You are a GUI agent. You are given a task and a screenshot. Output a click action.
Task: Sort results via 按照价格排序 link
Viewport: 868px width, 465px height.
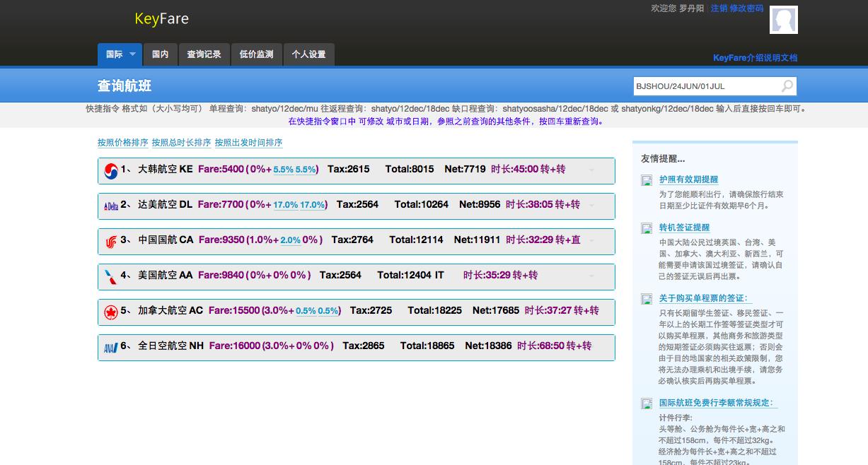coord(123,143)
